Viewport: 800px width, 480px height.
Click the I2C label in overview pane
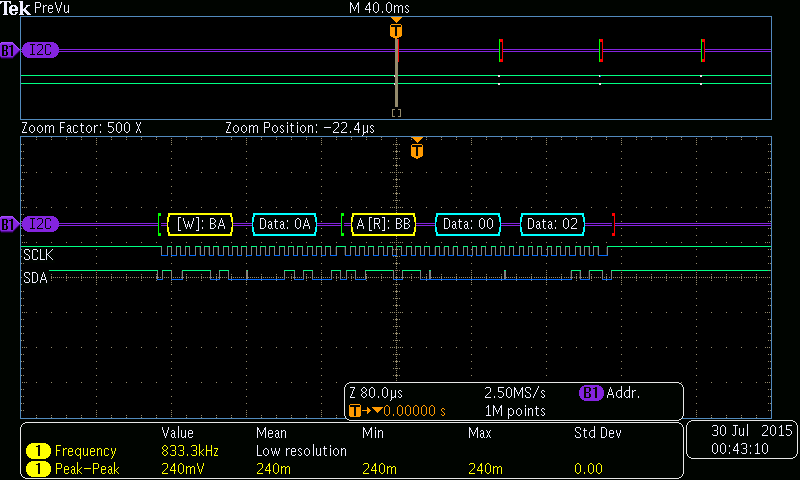[x=40, y=50]
